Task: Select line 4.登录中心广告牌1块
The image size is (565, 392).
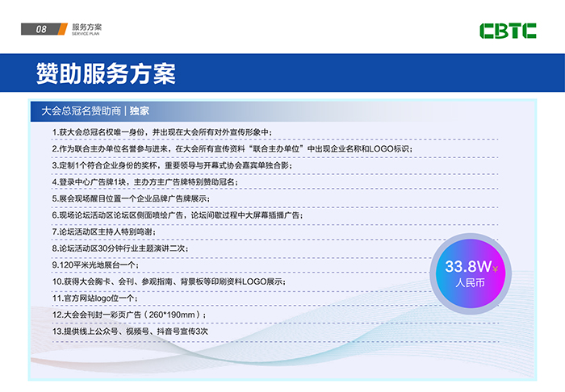Action: tap(144, 181)
